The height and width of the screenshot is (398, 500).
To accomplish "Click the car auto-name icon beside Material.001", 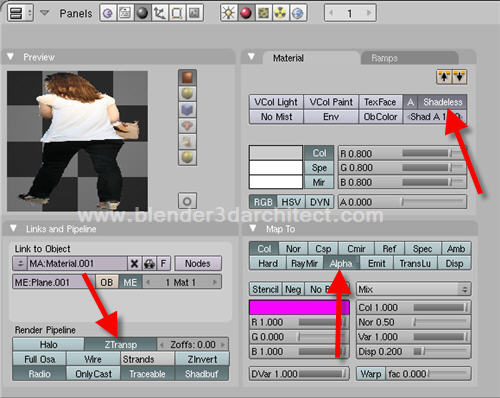I will pyautogui.click(x=149, y=264).
